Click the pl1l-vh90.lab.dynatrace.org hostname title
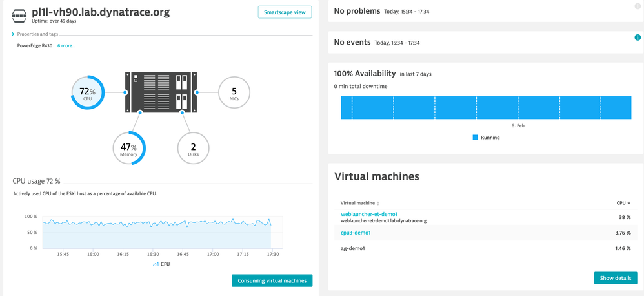The image size is (644, 296). point(101,12)
